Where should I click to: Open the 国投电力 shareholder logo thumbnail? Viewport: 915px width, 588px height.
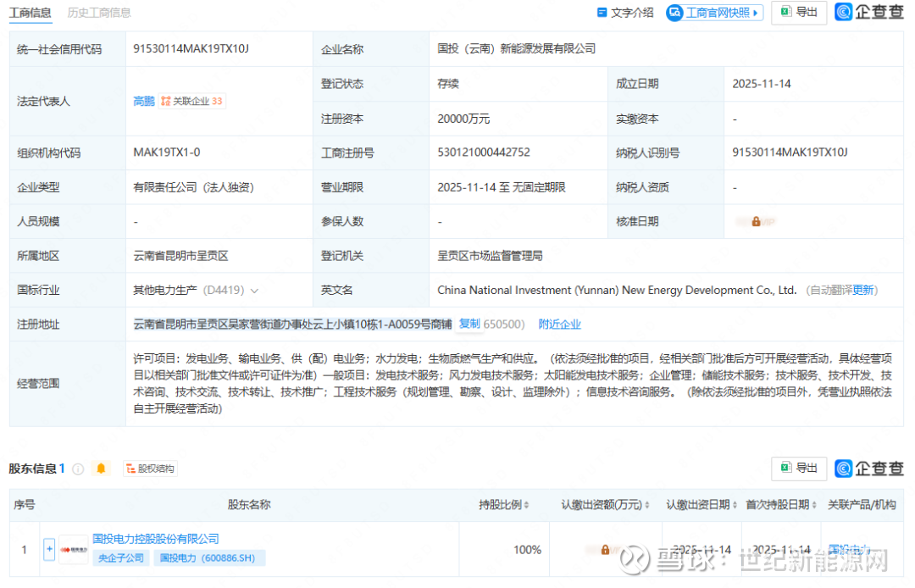click(x=73, y=549)
